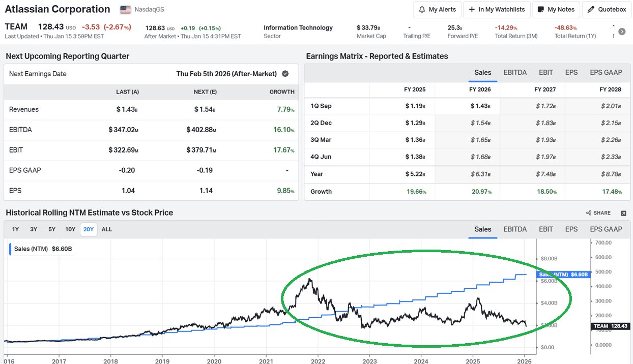Select the 20Y chart range
Screen dimensions: 633x364
[89, 229]
